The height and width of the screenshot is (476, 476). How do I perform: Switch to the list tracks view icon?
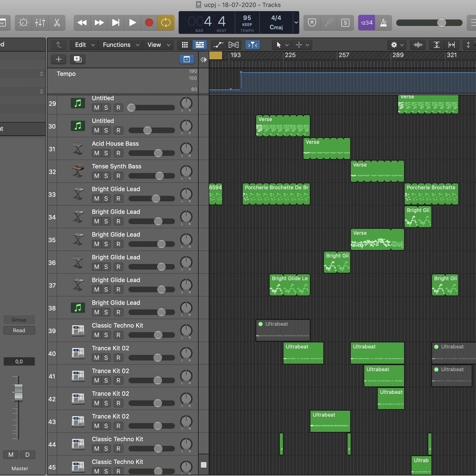click(200, 45)
